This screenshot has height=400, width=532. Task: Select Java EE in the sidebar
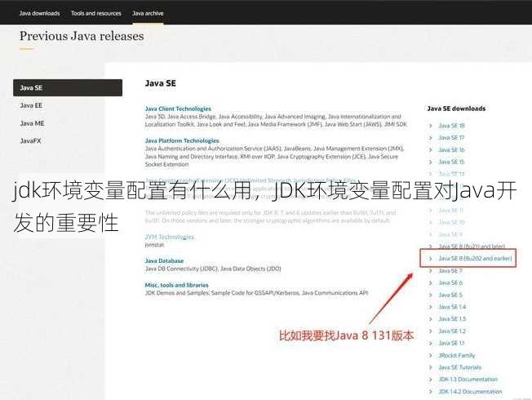(31, 105)
